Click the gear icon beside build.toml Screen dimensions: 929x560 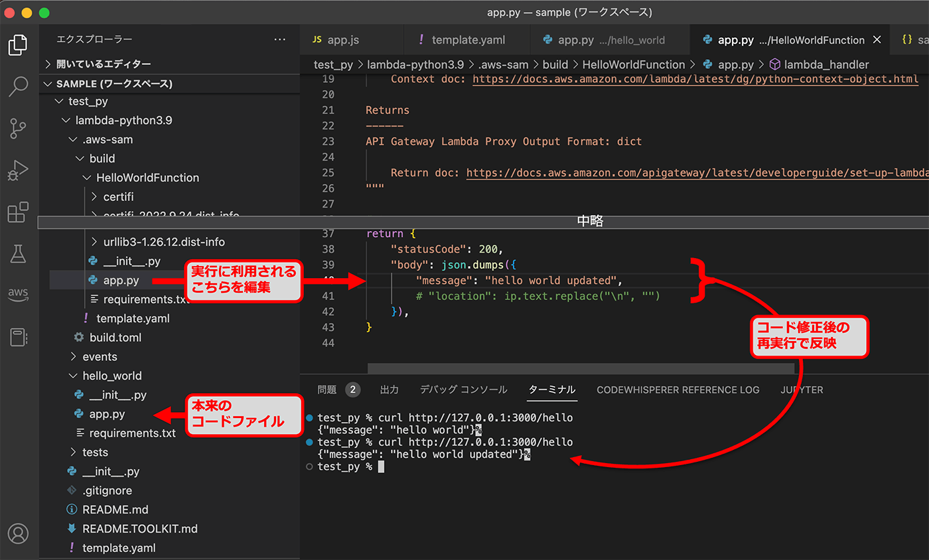click(79, 337)
